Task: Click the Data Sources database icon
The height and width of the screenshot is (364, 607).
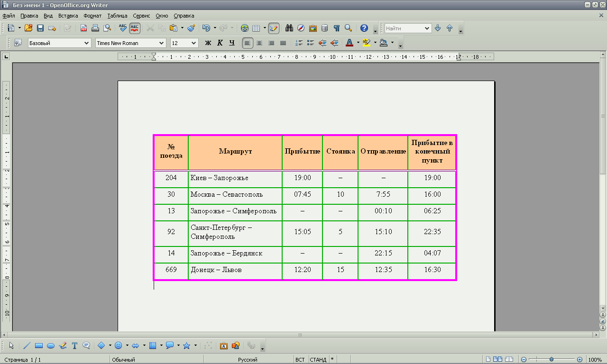Action: click(x=324, y=28)
